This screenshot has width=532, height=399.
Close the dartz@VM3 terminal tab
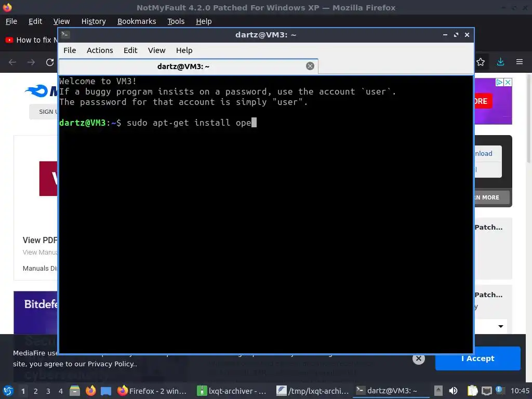click(310, 66)
